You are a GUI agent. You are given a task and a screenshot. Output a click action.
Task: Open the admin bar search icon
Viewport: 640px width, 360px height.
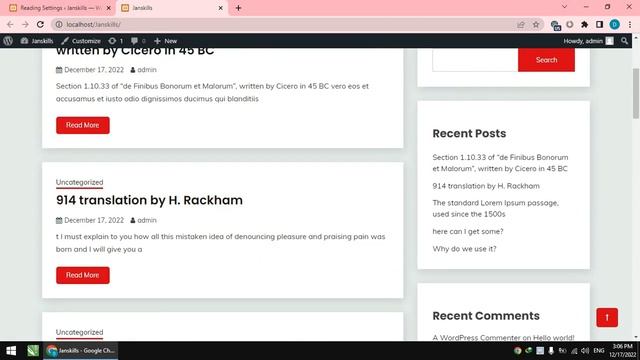point(624,41)
